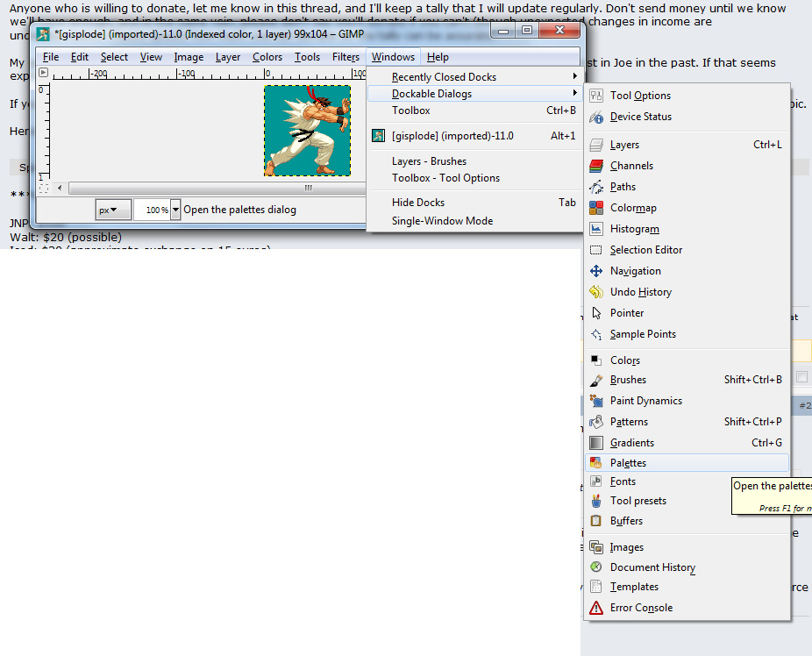Open the Paths dialog
The image size is (812, 656).
[687, 187]
